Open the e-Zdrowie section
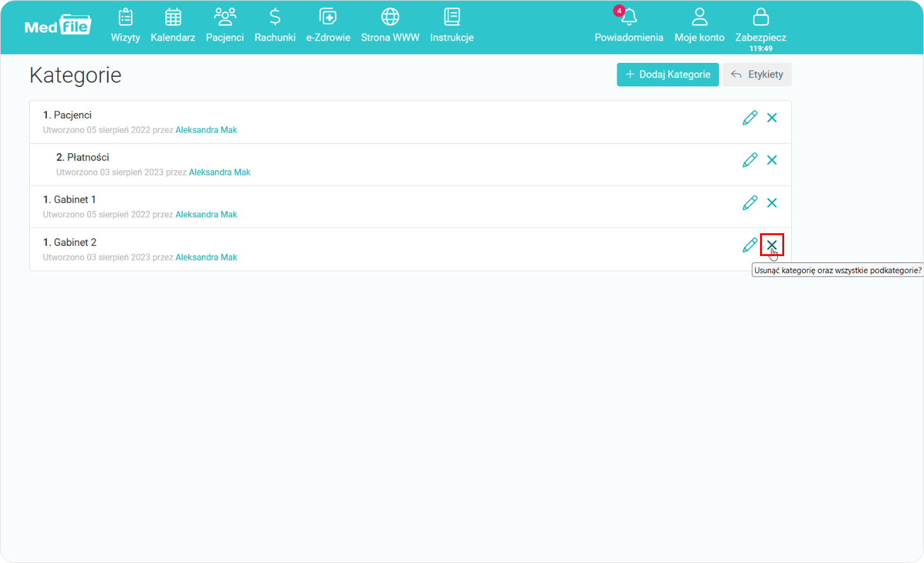Image resolution: width=924 pixels, height=563 pixels. [328, 26]
